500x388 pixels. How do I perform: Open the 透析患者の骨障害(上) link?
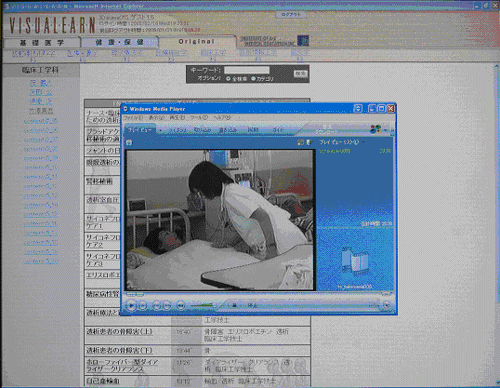[x=119, y=332]
